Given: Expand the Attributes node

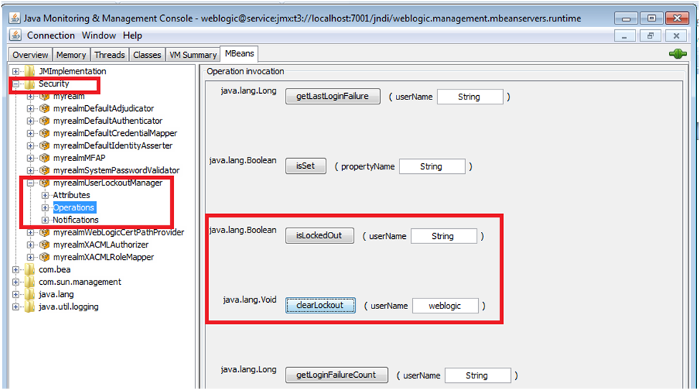Looking at the screenshot, I should (45, 195).
